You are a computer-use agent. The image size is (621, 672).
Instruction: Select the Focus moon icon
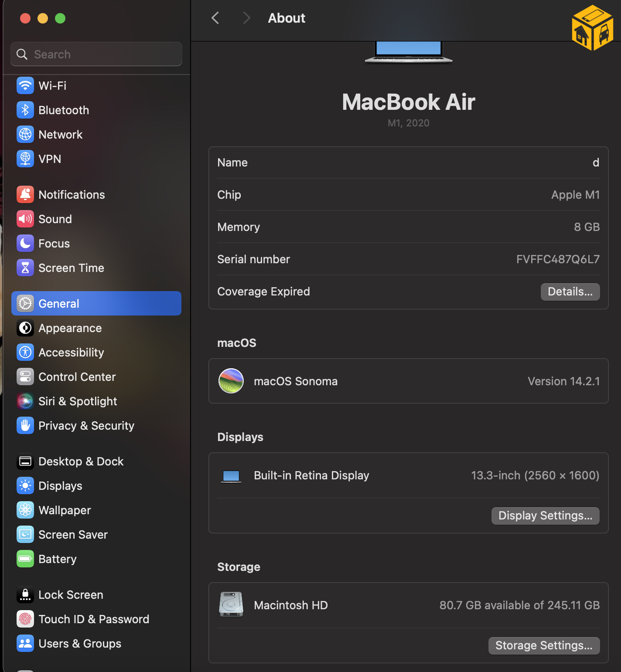(x=25, y=243)
